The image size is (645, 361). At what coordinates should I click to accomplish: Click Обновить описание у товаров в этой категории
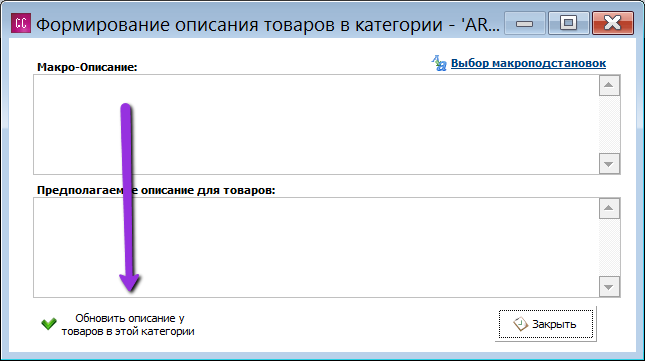click(128, 324)
